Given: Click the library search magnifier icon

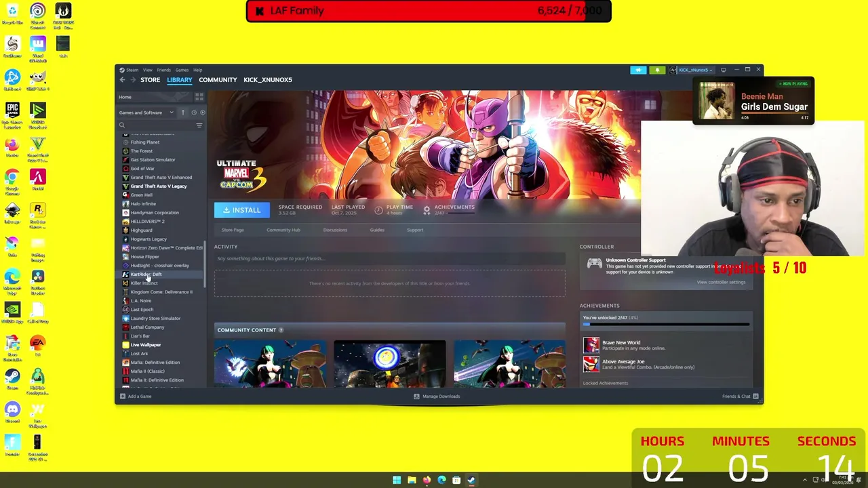Looking at the screenshot, I should click(122, 125).
